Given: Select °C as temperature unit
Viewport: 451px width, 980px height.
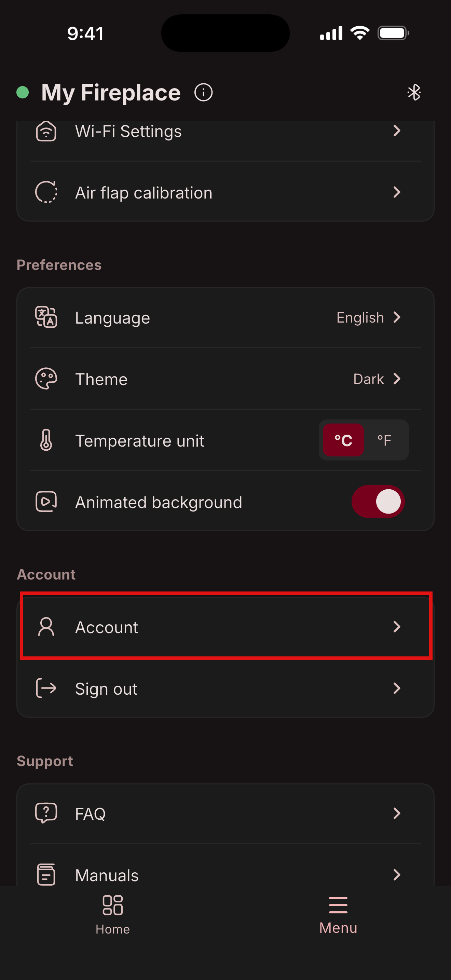Looking at the screenshot, I should pyautogui.click(x=343, y=440).
